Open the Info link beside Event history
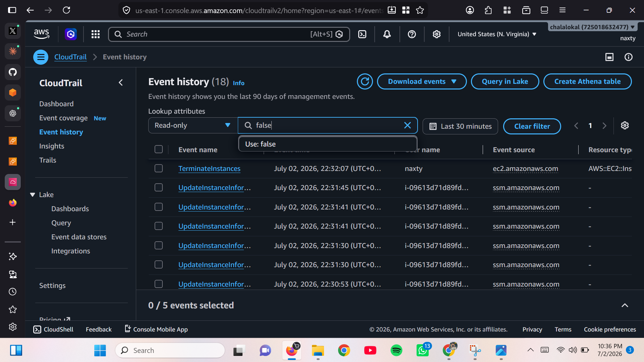The height and width of the screenshot is (362, 644). pos(238,83)
